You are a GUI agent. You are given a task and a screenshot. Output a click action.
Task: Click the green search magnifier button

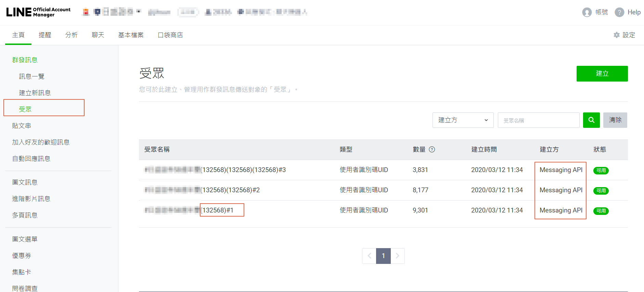pos(591,120)
